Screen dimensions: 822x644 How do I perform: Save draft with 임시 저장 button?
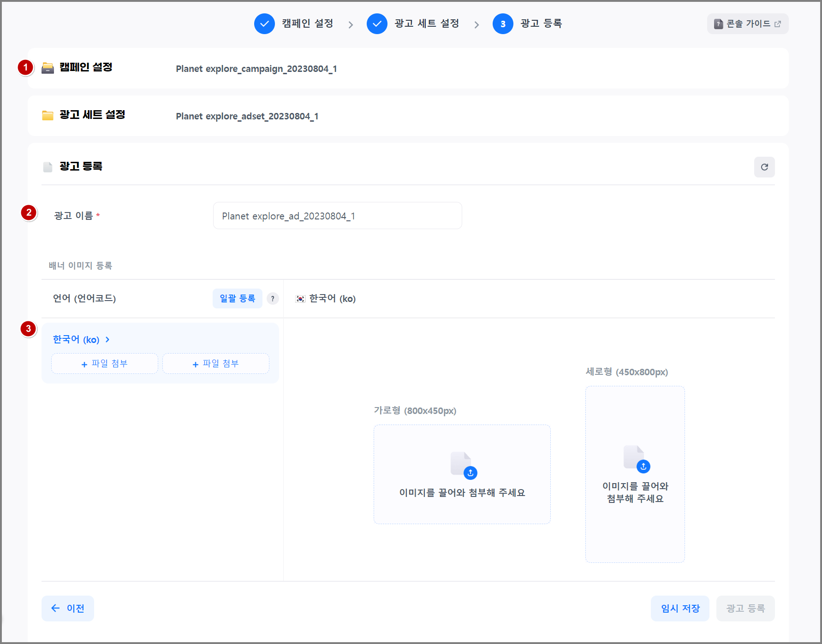[x=680, y=609]
